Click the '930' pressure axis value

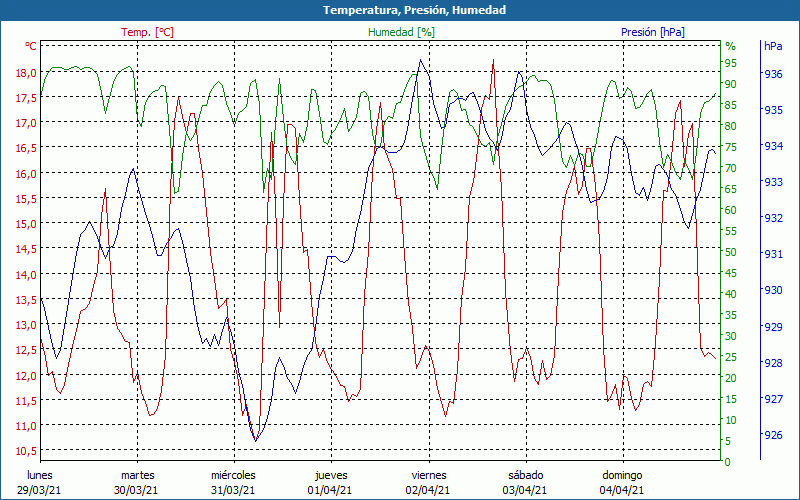click(773, 290)
